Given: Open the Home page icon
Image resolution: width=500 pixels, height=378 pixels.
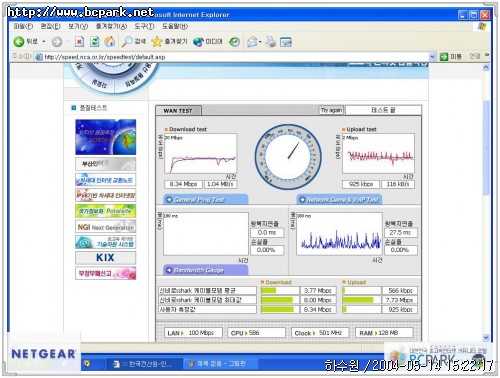Looking at the screenshot, I should click(x=110, y=42).
